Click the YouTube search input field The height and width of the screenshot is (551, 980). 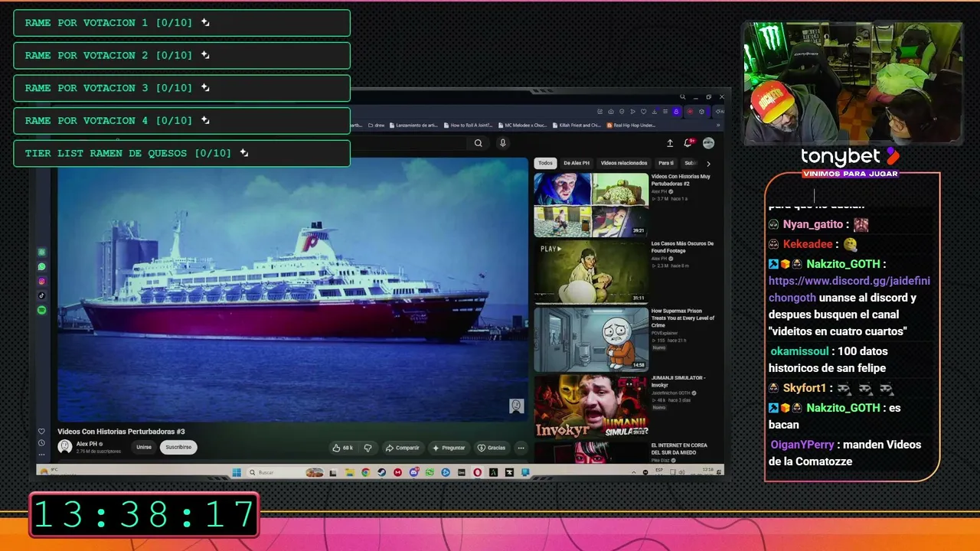[410, 143]
